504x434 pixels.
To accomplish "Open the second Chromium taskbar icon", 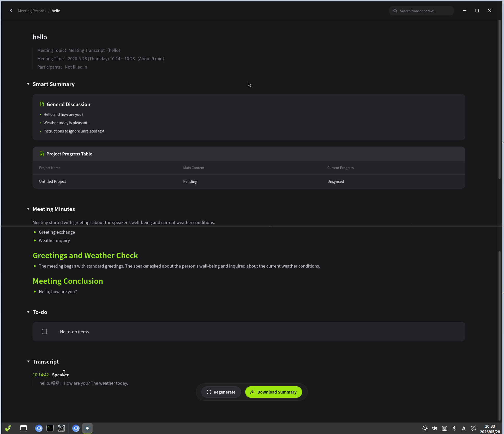I will (x=76, y=428).
